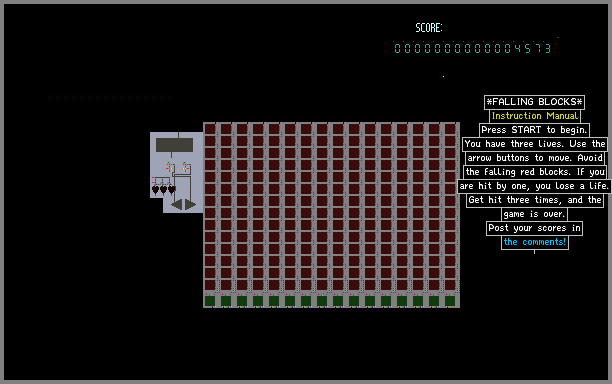The image size is (612, 384).
Task: Click the leftmost green block in bottom row
Action: (x=210, y=300)
